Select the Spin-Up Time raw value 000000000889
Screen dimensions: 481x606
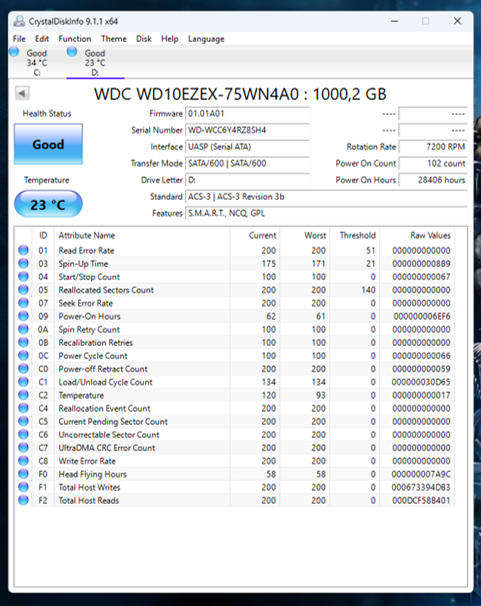coord(421,264)
